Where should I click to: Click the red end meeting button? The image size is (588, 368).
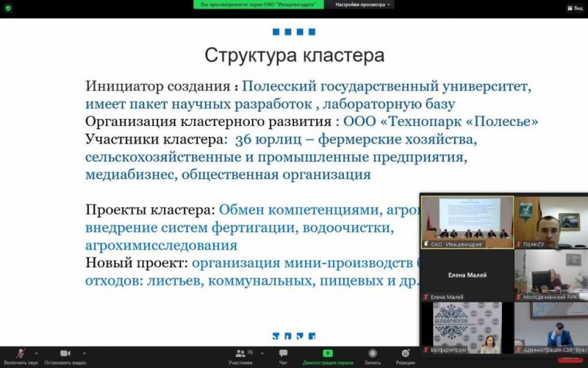[x=570, y=360]
